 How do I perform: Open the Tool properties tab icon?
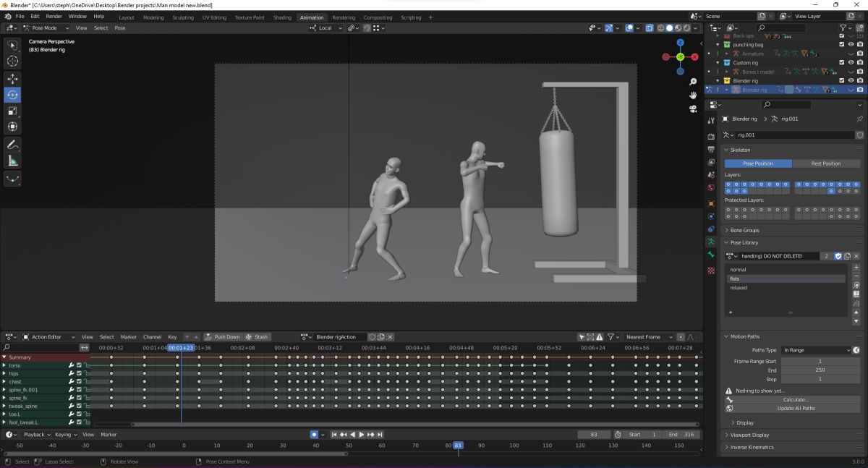point(712,119)
